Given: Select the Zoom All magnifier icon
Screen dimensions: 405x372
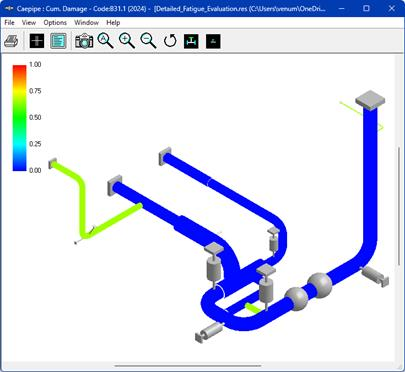Looking at the screenshot, I should pyautogui.click(x=105, y=41).
